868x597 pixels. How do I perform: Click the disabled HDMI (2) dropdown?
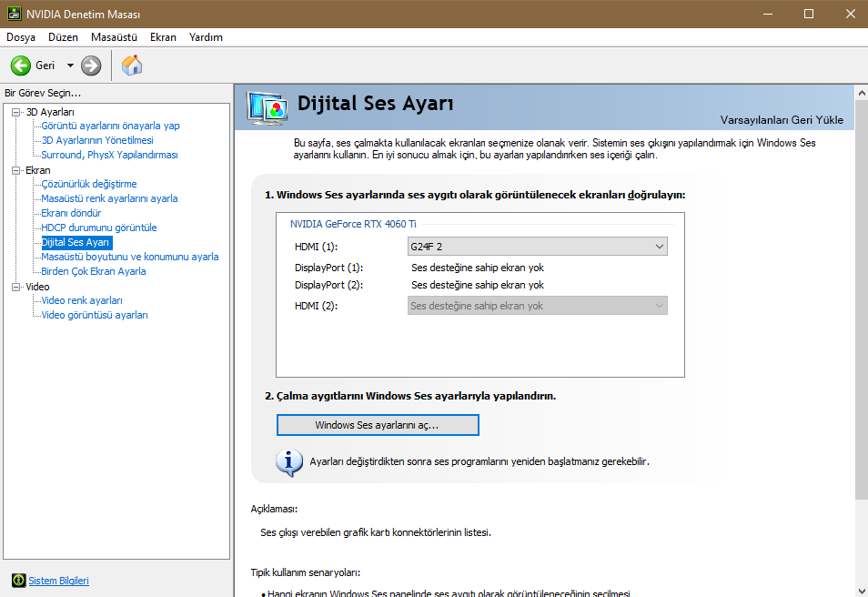point(538,306)
